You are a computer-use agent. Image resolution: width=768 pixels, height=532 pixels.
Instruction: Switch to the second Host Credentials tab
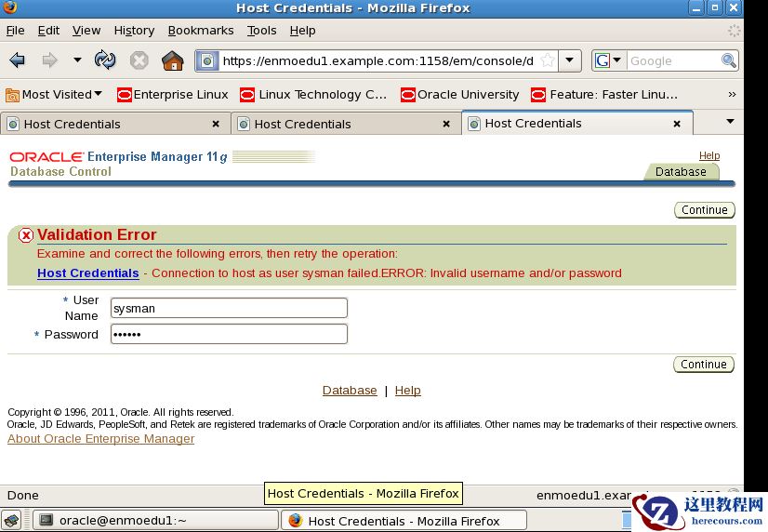(346, 124)
